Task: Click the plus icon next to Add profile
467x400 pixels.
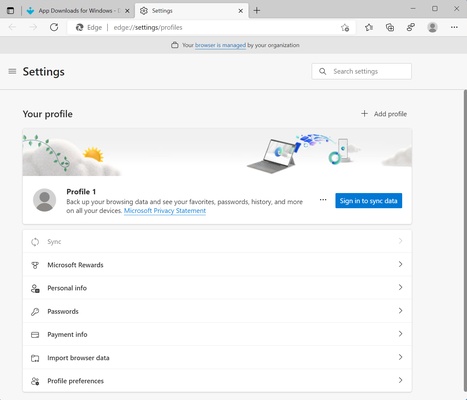Action: click(x=364, y=114)
